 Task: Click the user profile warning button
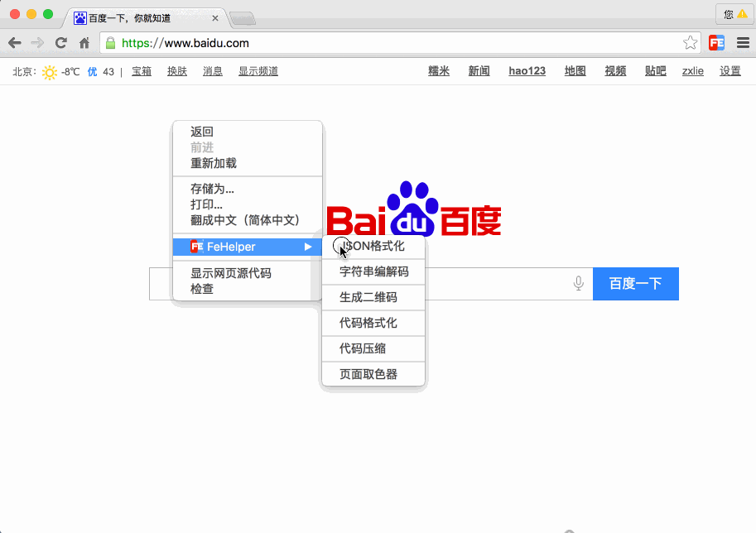tap(734, 14)
